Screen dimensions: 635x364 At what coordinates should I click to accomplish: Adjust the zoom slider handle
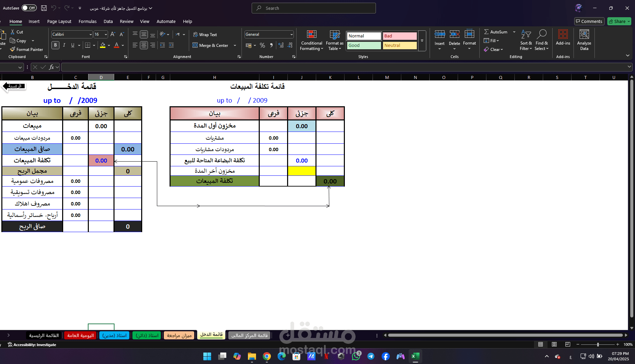598,344
